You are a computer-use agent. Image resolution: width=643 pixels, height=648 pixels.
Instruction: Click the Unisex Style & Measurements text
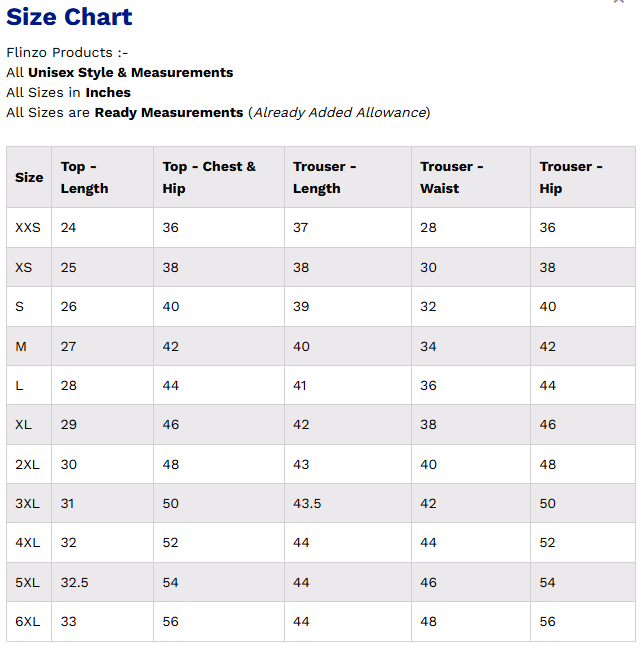click(x=130, y=73)
